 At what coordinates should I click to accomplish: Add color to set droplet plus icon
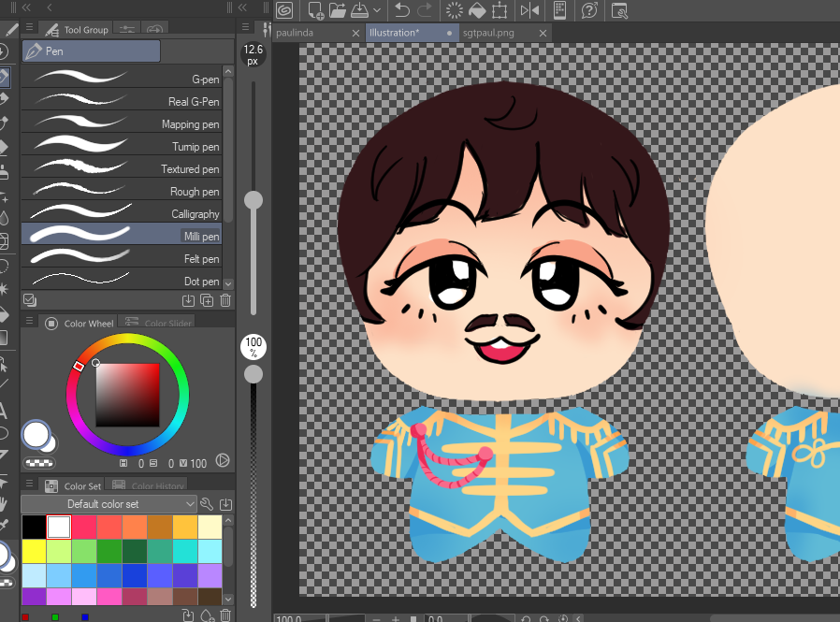click(x=207, y=615)
